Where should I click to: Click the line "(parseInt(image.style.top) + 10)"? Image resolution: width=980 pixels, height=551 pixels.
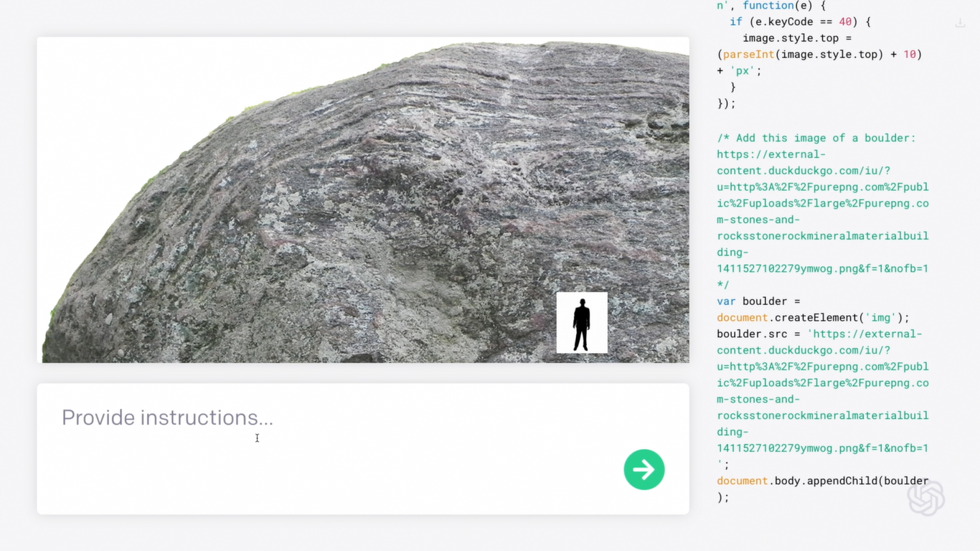pyautogui.click(x=819, y=55)
